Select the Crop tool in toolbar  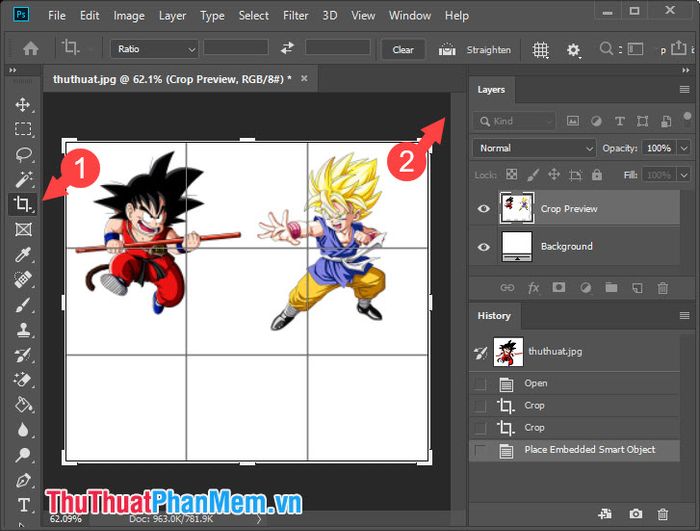pyautogui.click(x=23, y=204)
